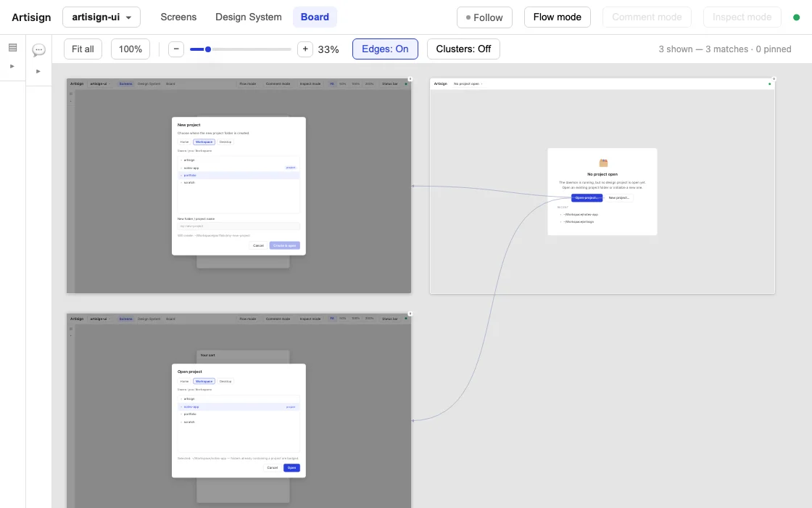Click the 33% zoom value
812x508 pixels.
[328, 49]
